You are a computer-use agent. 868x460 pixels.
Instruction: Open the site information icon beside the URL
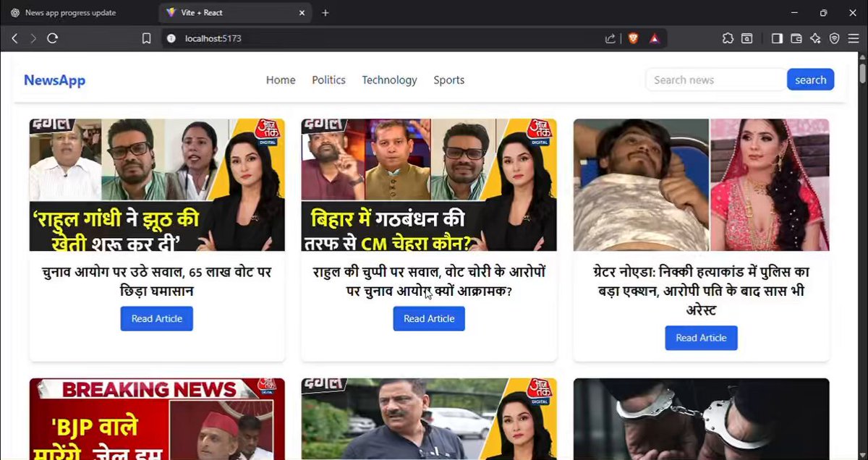pyautogui.click(x=171, y=38)
